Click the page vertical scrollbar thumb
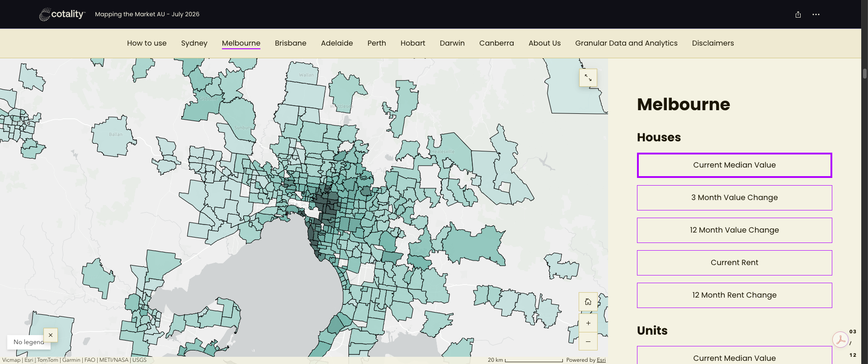The width and height of the screenshot is (868, 364). (865, 74)
